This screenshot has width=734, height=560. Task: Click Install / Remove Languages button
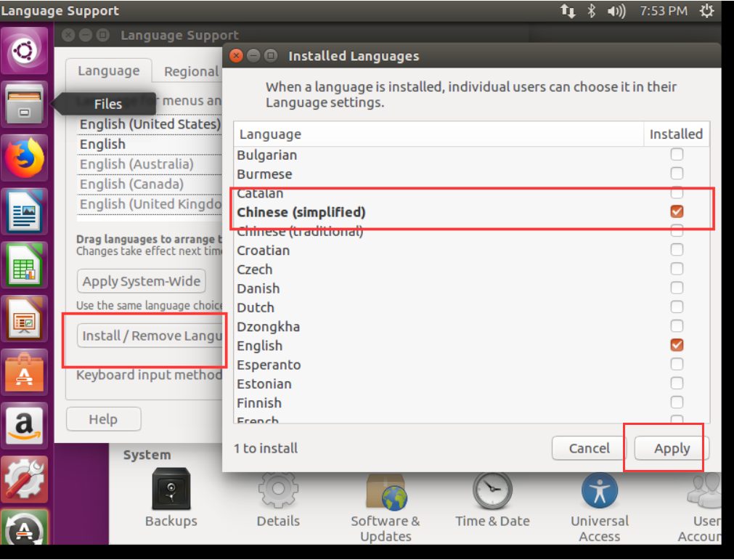(x=150, y=336)
